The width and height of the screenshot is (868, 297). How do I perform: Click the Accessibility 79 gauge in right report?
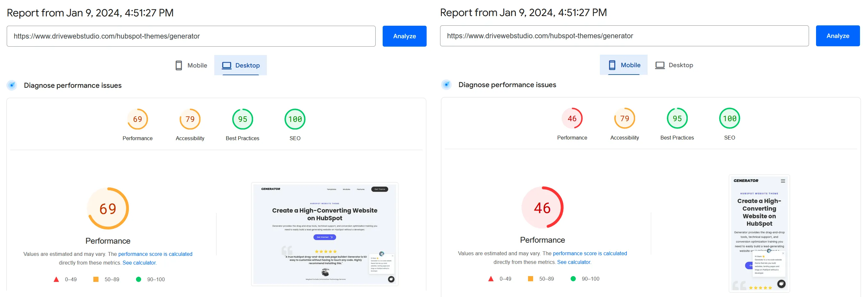(625, 119)
